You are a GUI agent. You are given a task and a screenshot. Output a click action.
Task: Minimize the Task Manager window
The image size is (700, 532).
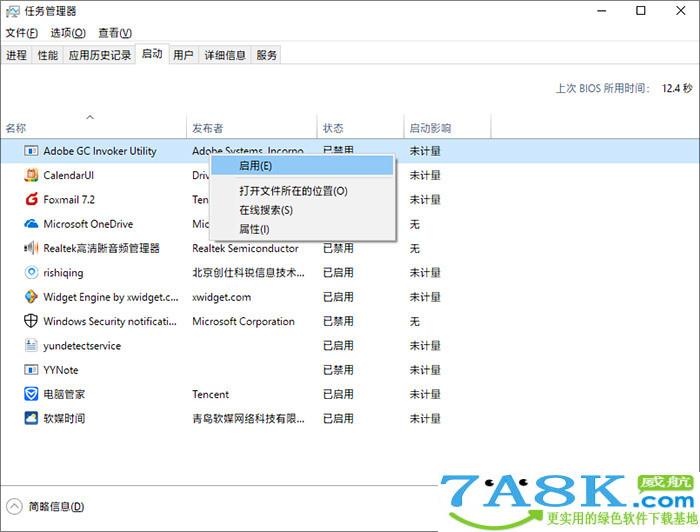pyautogui.click(x=602, y=11)
